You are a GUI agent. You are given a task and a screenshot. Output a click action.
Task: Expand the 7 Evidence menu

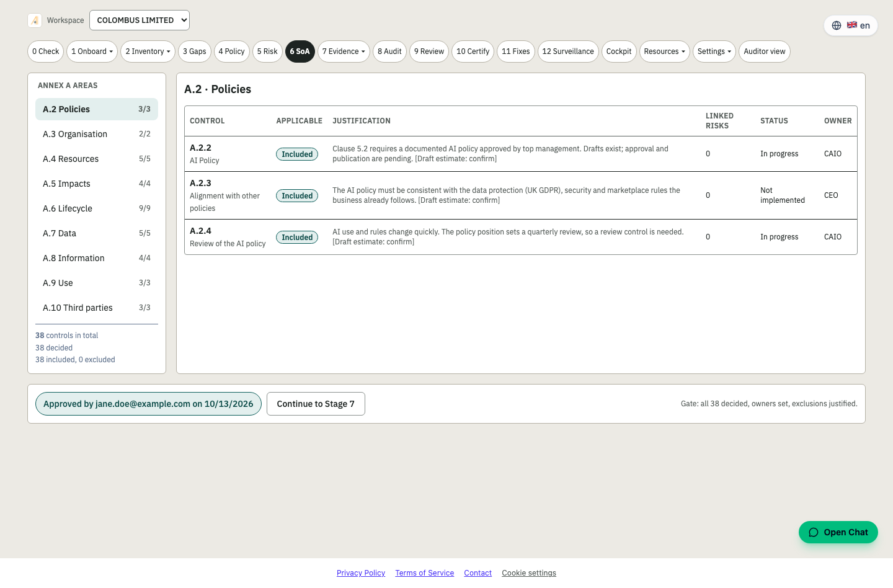click(344, 51)
